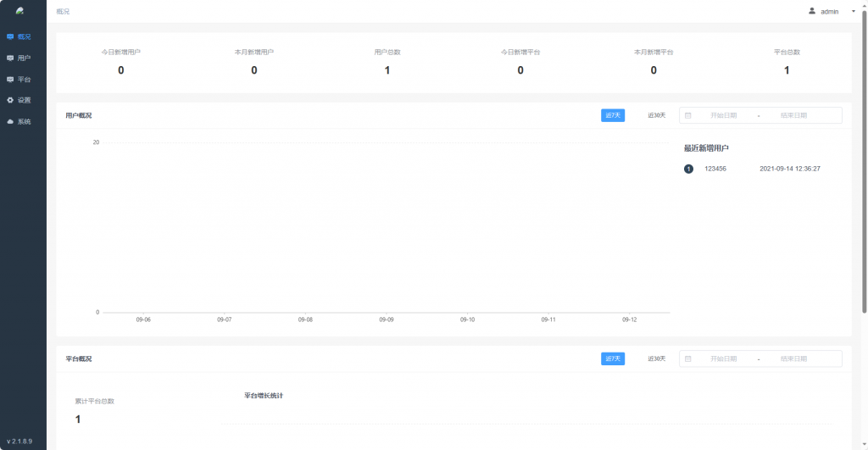Image resolution: width=868 pixels, height=450 pixels.
Task: Select 近30天 in the 平台概况 panel
Action: pos(656,358)
